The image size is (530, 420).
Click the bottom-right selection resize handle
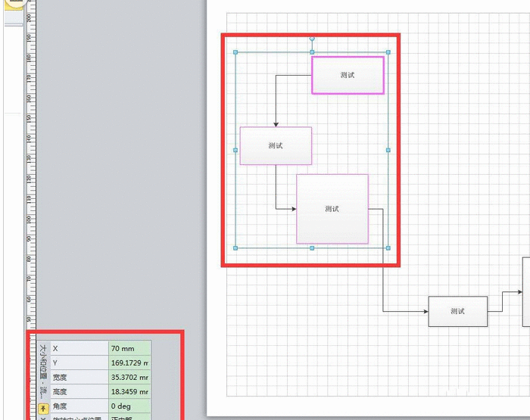click(388, 247)
